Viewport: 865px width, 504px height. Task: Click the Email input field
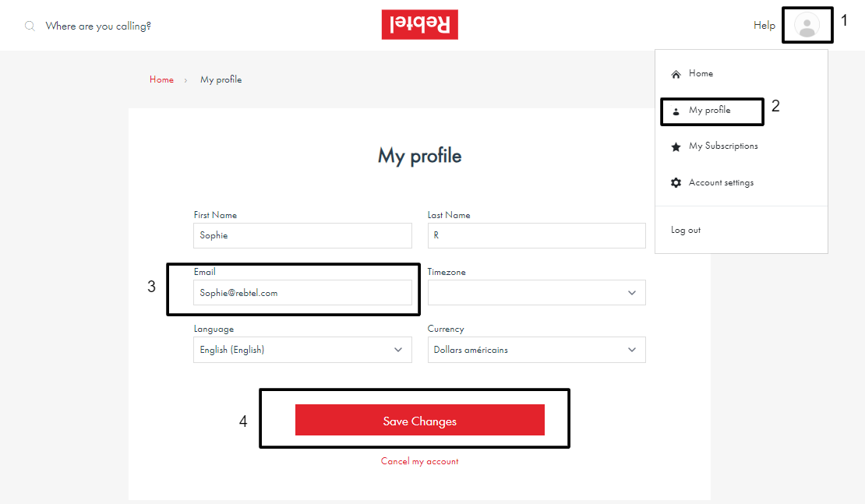pyautogui.click(x=302, y=293)
